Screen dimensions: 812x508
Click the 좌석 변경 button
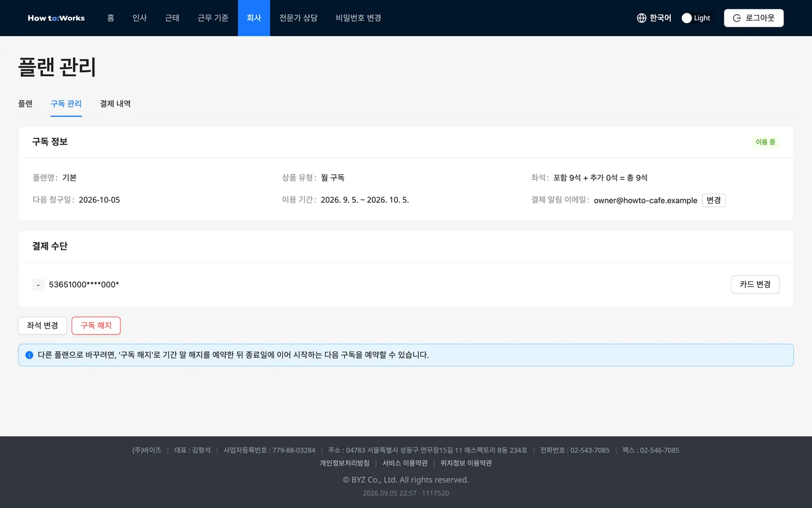tap(43, 326)
